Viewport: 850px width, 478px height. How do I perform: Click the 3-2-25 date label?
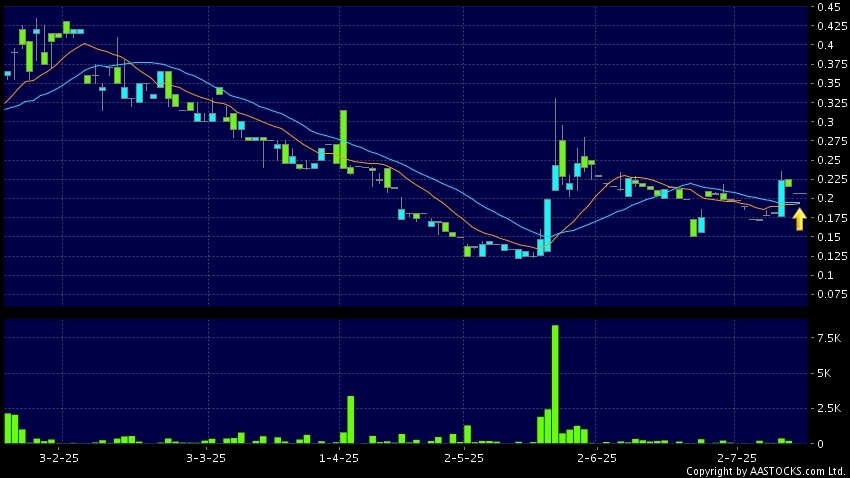click(x=59, y=458)
